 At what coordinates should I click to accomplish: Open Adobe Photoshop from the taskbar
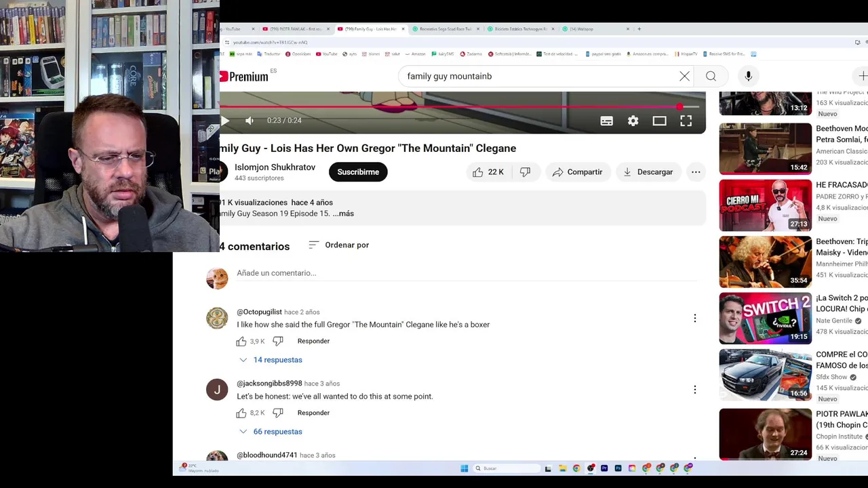(x=618, y=468)
